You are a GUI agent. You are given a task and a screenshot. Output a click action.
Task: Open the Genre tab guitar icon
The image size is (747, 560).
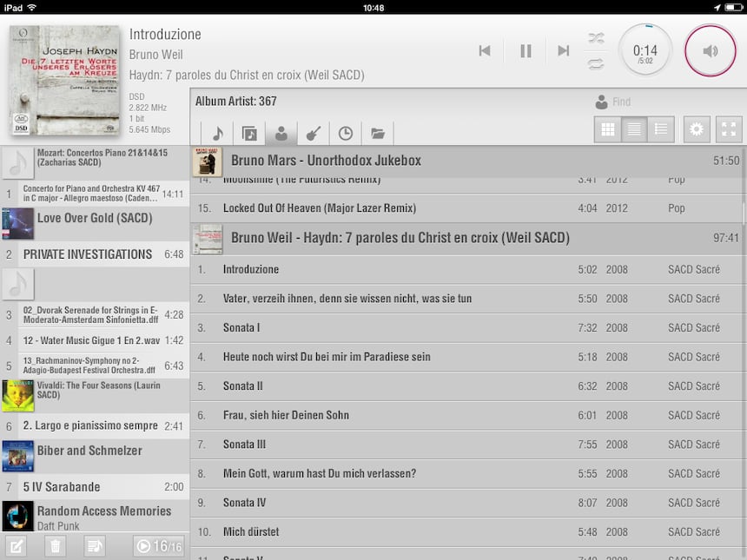point(313,134)
